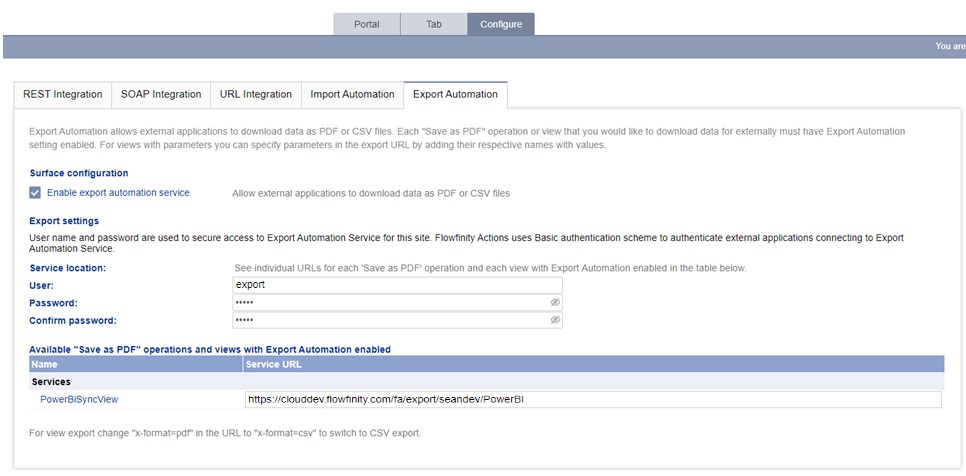966x476 pixels.
Task: Open the PowerBiSyncView link
Action: coord(79,400)
